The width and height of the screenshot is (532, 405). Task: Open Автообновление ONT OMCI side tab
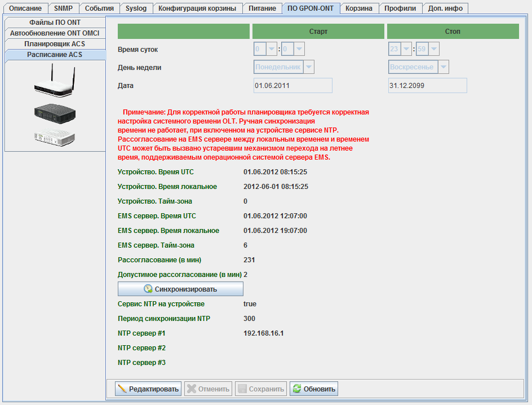(55, 33)
